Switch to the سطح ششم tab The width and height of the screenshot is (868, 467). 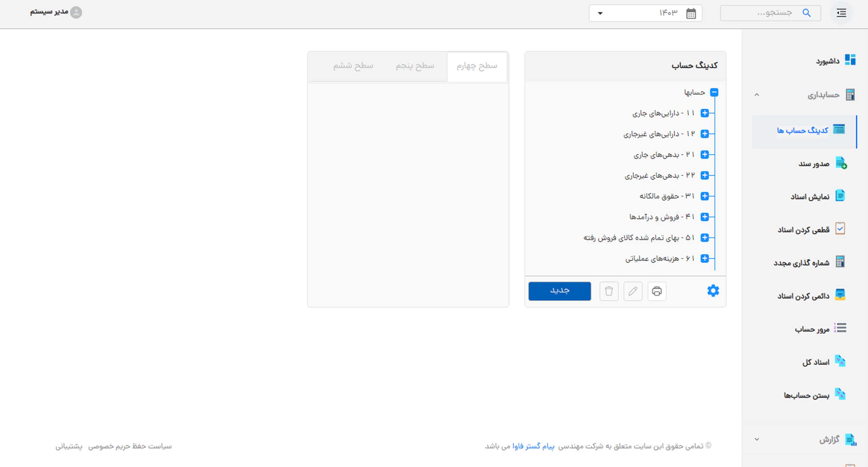[353, 66]
